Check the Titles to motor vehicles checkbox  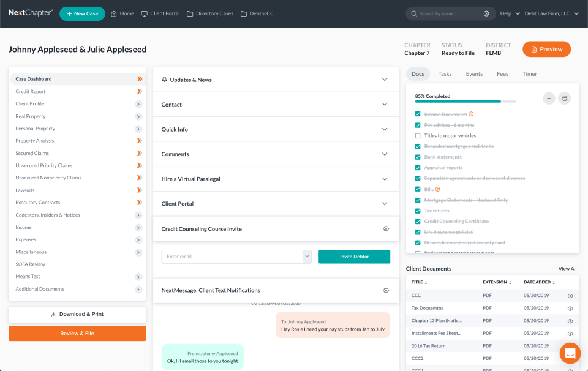coord(418,135)
